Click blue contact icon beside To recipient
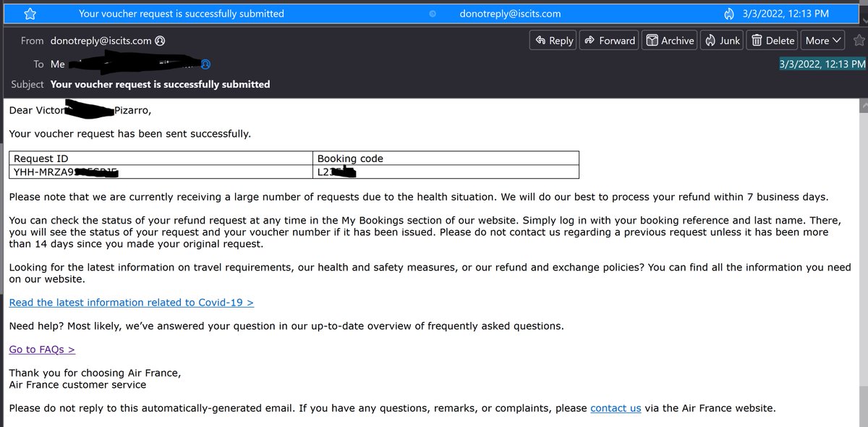The image size is (868, 427). (206, 64)
